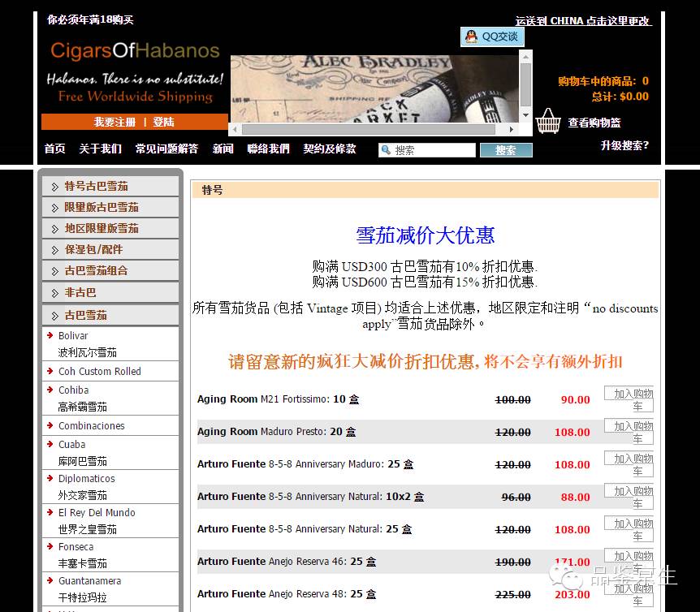This screenshot has height=612, width=700.
Task: Click the shopping basket icon
Action: click(548, 121)
